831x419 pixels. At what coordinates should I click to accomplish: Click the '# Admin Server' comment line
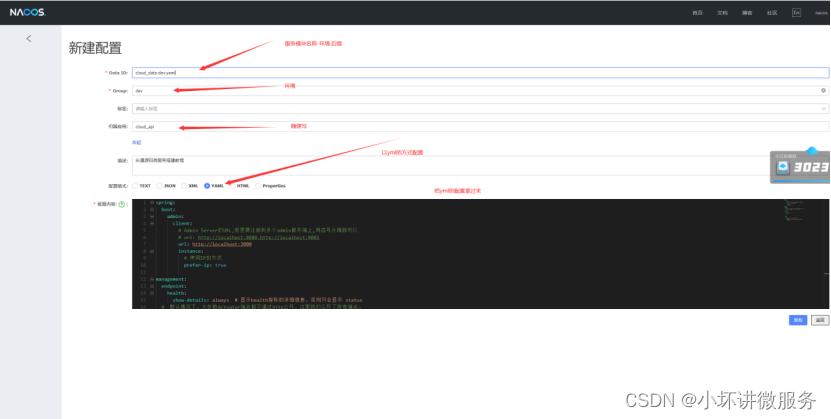268,230
